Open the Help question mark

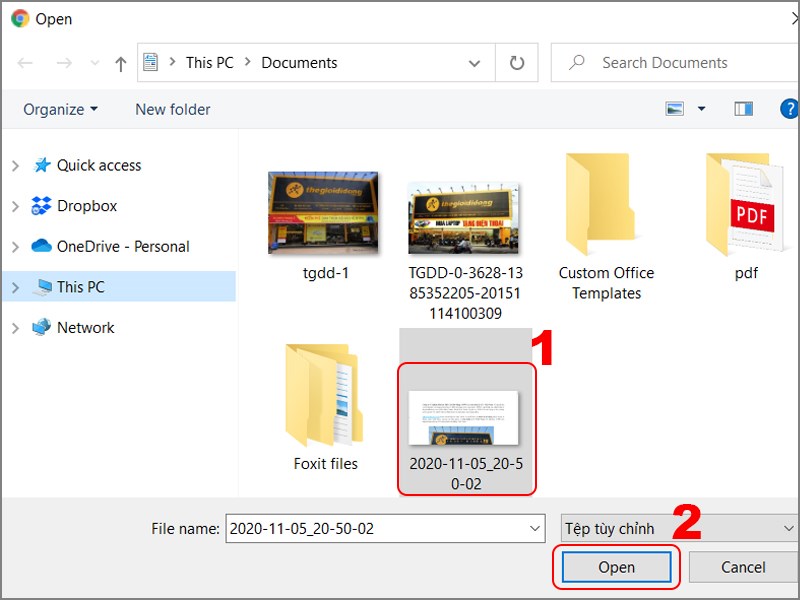[x=789, y=109]
